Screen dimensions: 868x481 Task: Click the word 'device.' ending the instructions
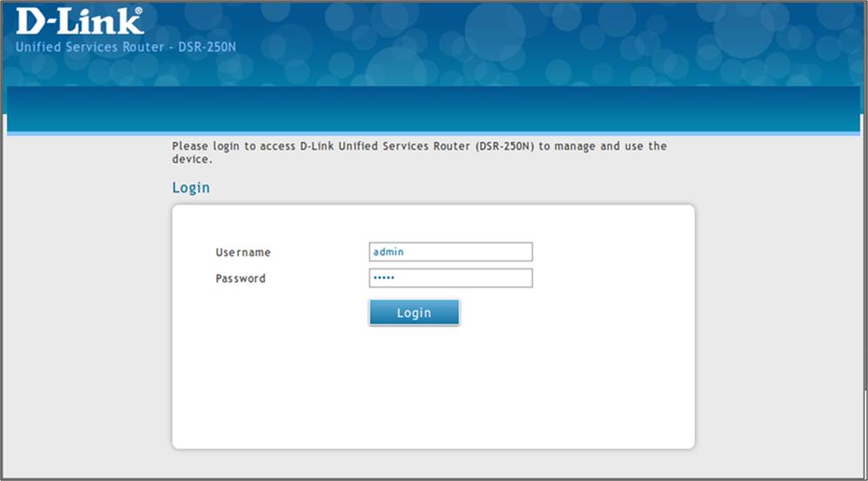point(192,159)
